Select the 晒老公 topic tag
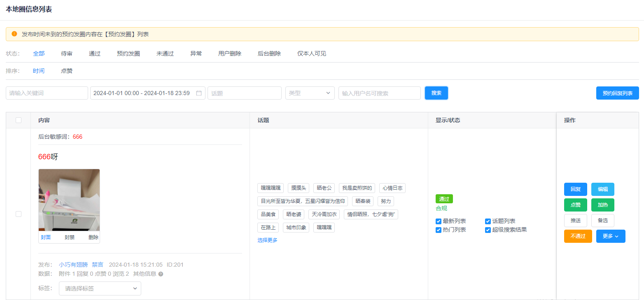Image resolution: width=644 pixels, height=300 pixels. point(324,188)
